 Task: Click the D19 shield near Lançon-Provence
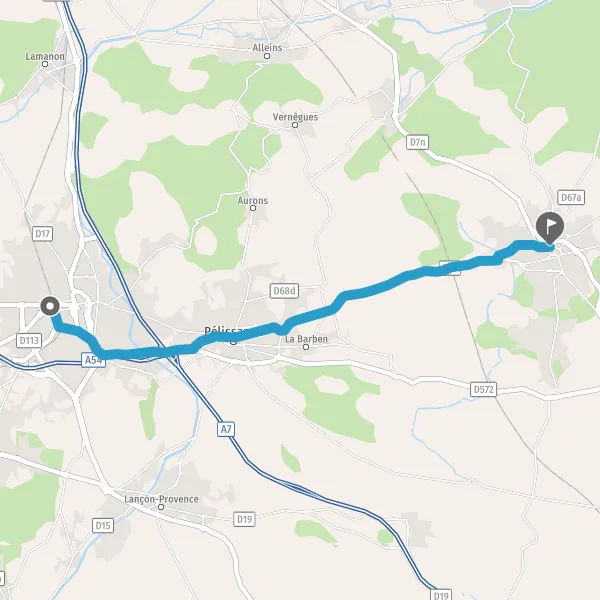(244, 519)
